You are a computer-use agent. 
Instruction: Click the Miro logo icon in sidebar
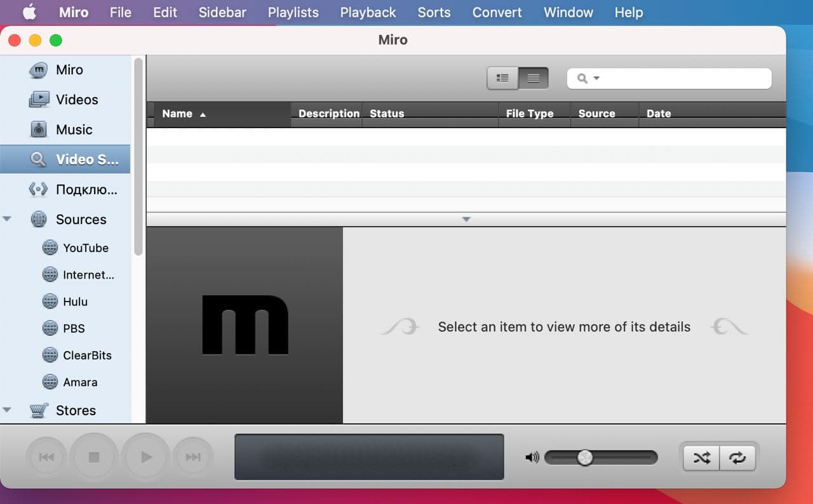click(x=38, y=70)
